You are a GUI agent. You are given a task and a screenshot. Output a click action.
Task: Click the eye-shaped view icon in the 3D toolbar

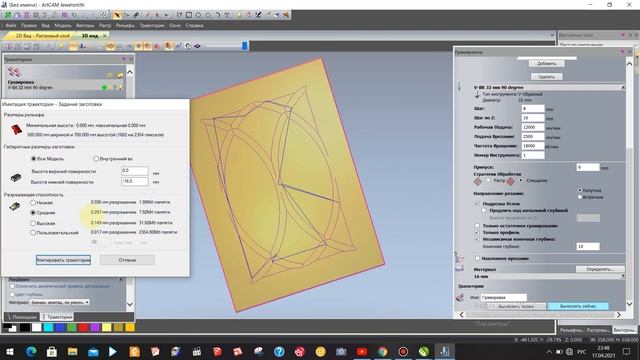click(x=197, y=46)
